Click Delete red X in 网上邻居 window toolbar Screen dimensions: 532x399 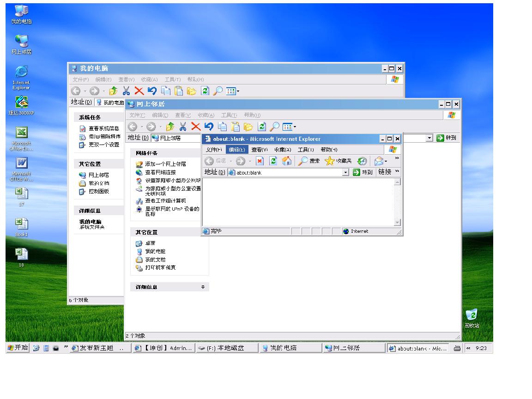tap(196, 127)
